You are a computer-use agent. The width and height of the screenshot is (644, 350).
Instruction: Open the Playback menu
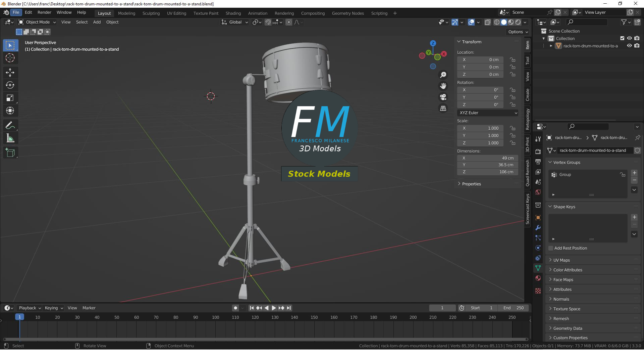click(x=30, y=308)
